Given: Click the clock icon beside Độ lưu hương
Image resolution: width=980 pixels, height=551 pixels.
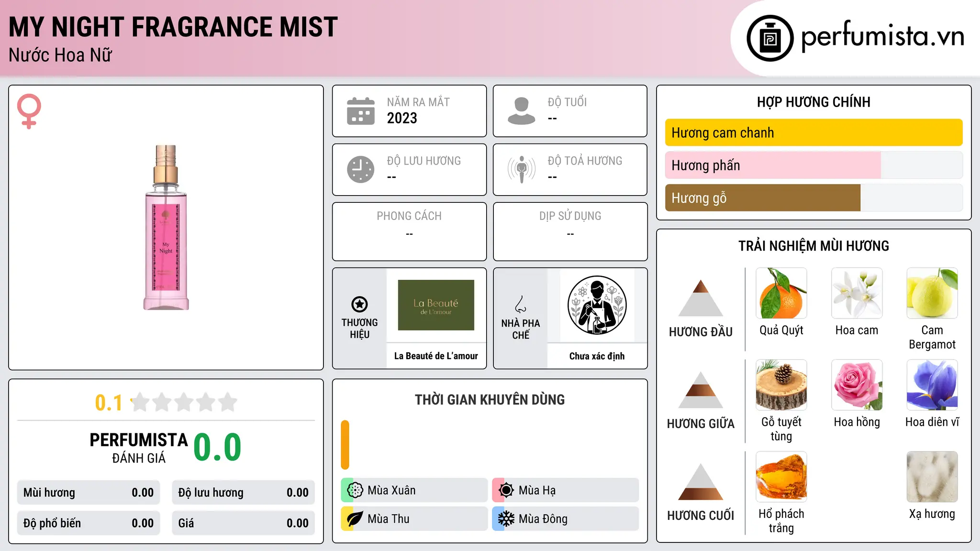Looking at the screenshot, I should pyautogui.click(x=361, y=169).
